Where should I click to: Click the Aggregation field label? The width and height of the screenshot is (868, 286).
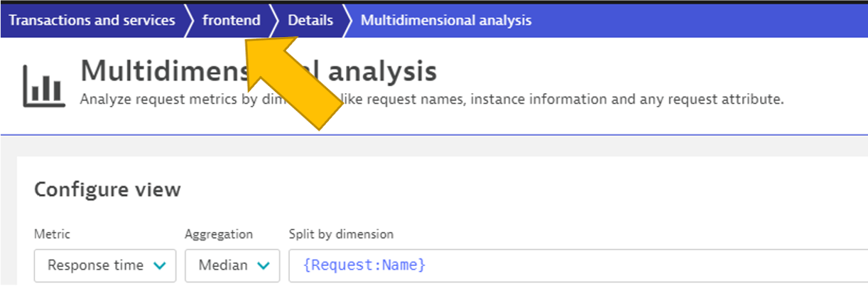219,234
